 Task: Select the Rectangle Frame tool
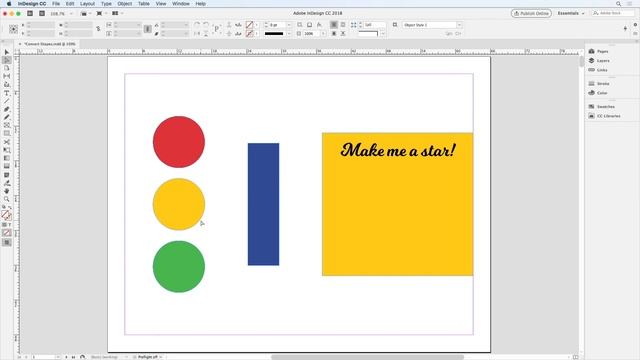(7, 125)
